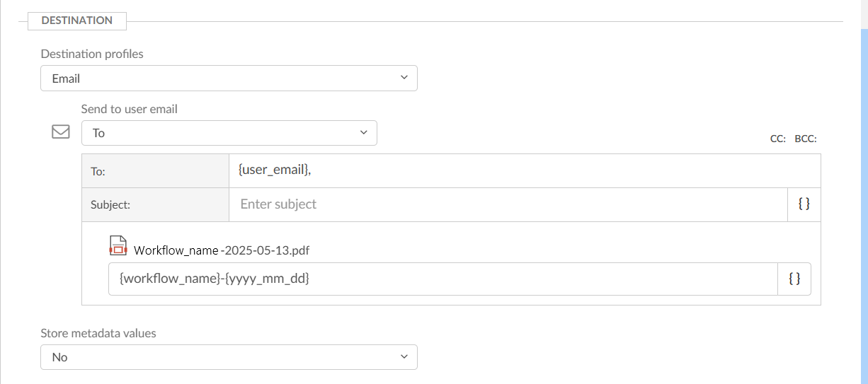Click the CC: option
Viewport: 868px width, 384px height.
coord(777,139)
